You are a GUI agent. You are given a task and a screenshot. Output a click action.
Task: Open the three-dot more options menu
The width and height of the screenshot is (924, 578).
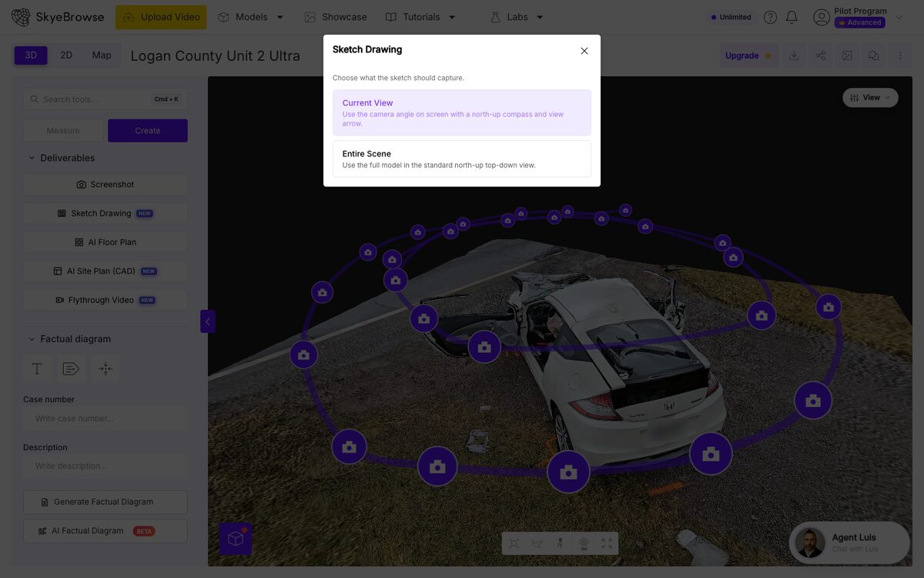pyautogui.click(x=900, y=55)
